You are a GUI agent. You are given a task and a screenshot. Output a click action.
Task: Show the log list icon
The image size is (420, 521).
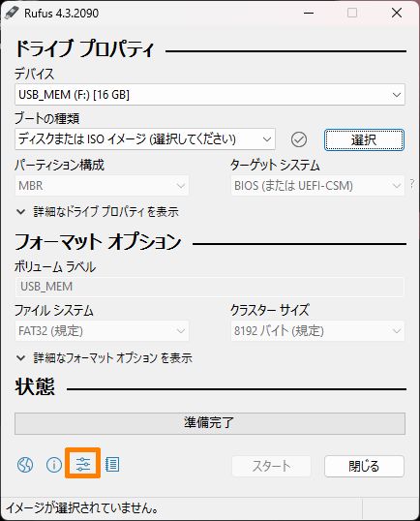pos(112,464)
